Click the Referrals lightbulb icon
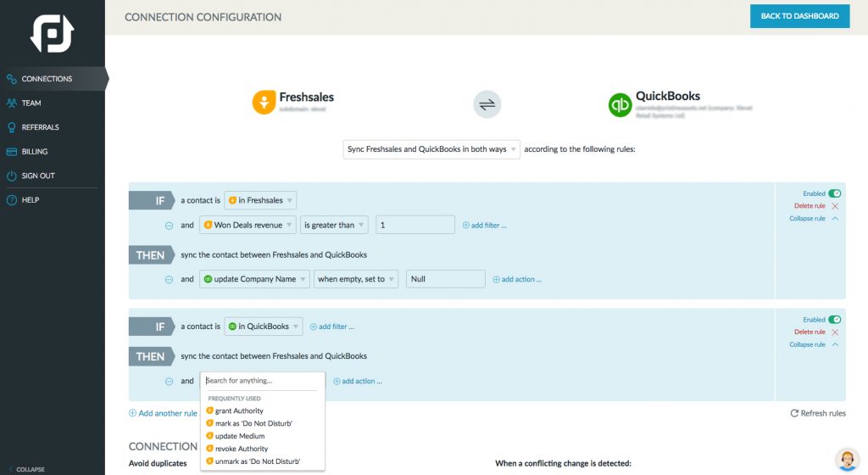 12,127
